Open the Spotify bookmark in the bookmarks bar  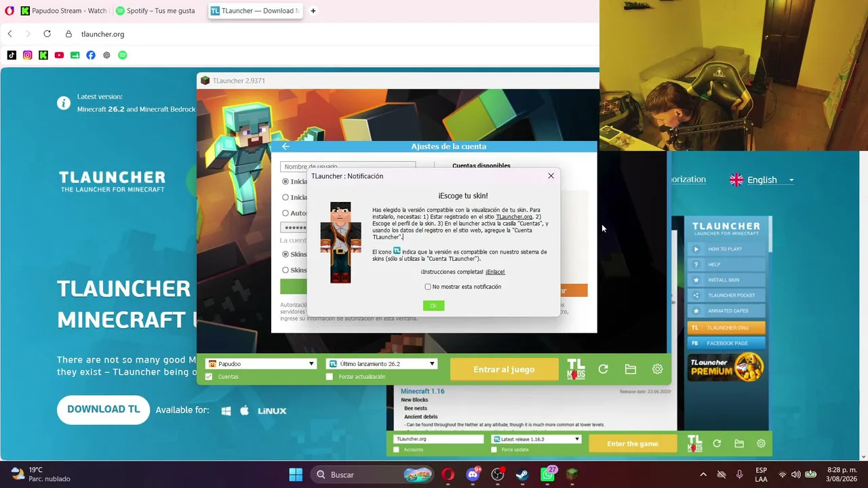[x=123, y=55]
